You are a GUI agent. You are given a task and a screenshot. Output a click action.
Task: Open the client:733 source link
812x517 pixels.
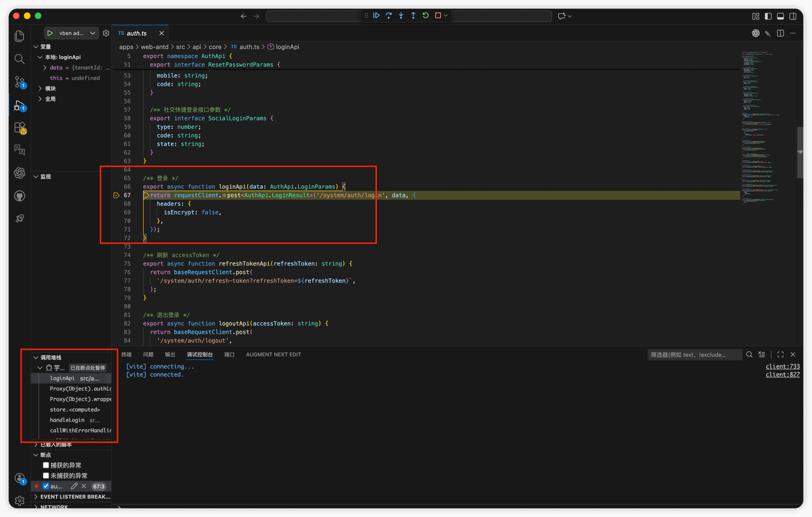pos(782,366)
